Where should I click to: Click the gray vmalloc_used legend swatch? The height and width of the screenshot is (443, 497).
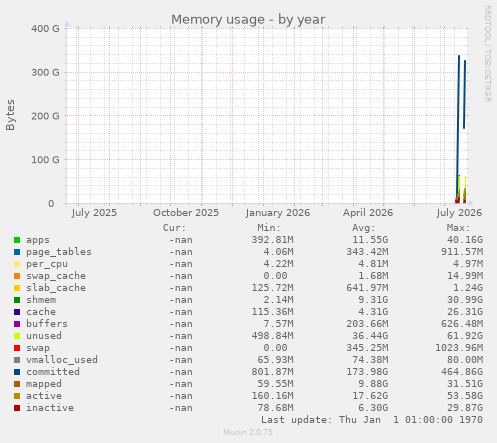[17, 360]
